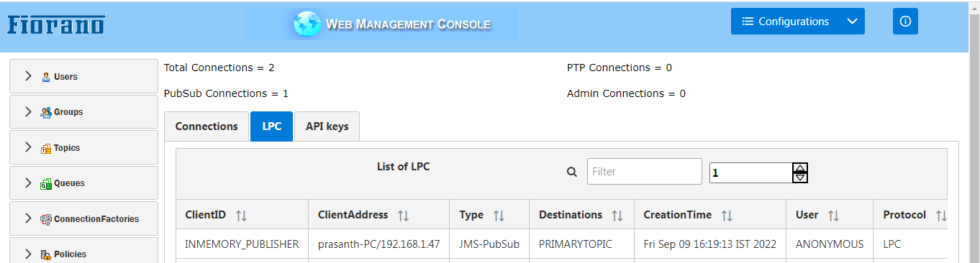
Task: Expand the Topics section chevron
Action: coord(28,147)
